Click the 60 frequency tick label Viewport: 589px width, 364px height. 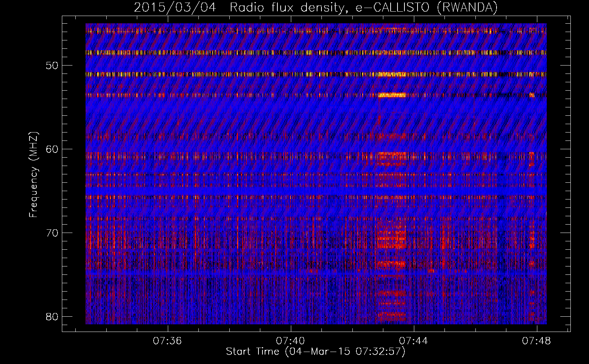pyautogui.click(x=52, y=149)
